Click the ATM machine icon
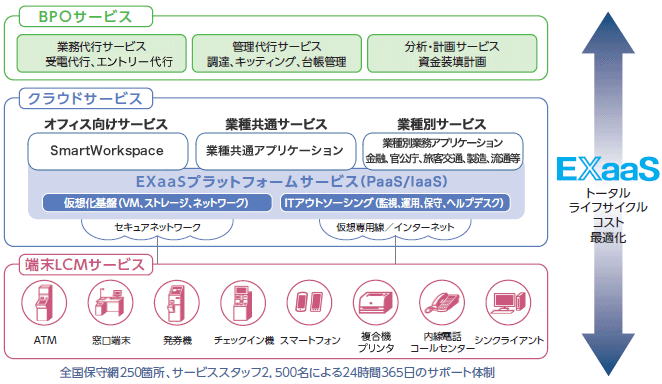 [x=44, y=303]
